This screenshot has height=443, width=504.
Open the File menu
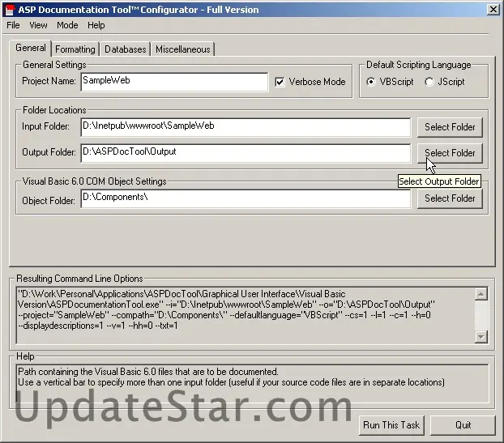point(13,25)
